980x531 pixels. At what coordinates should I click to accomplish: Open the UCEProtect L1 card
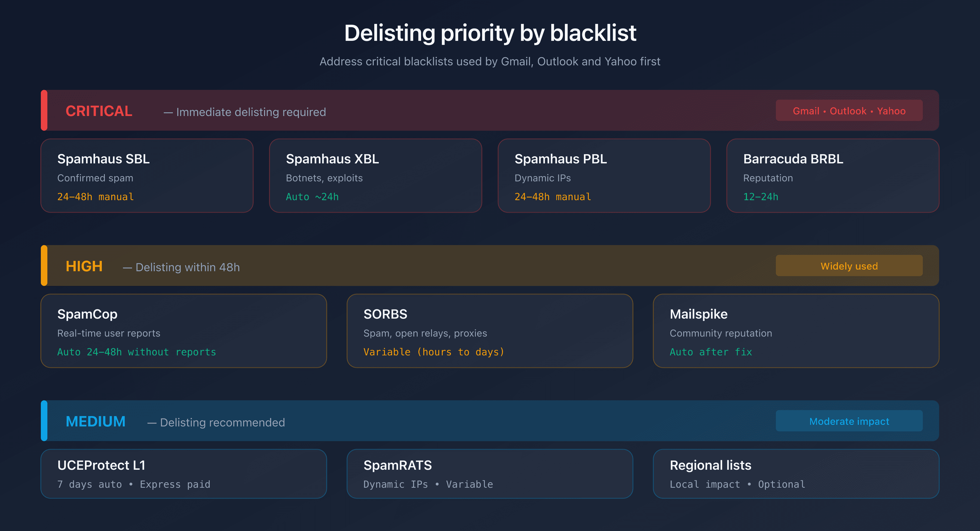(184, 474)
